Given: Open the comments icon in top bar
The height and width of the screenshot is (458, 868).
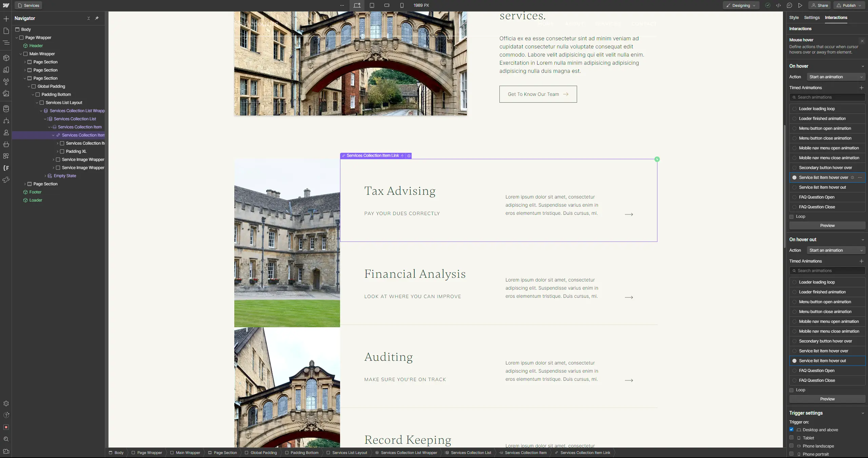Looking at the screenshot, I should [x=789, y=5].
